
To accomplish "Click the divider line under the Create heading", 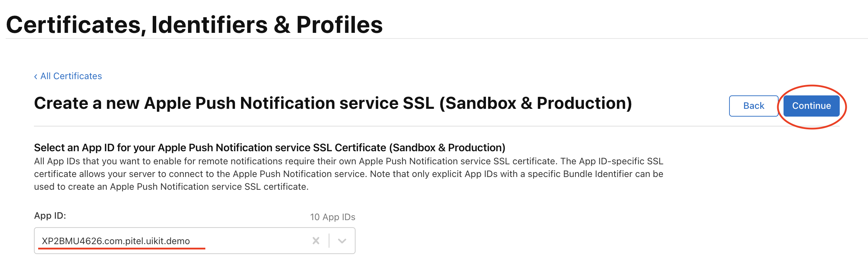I will pos(437,126).
